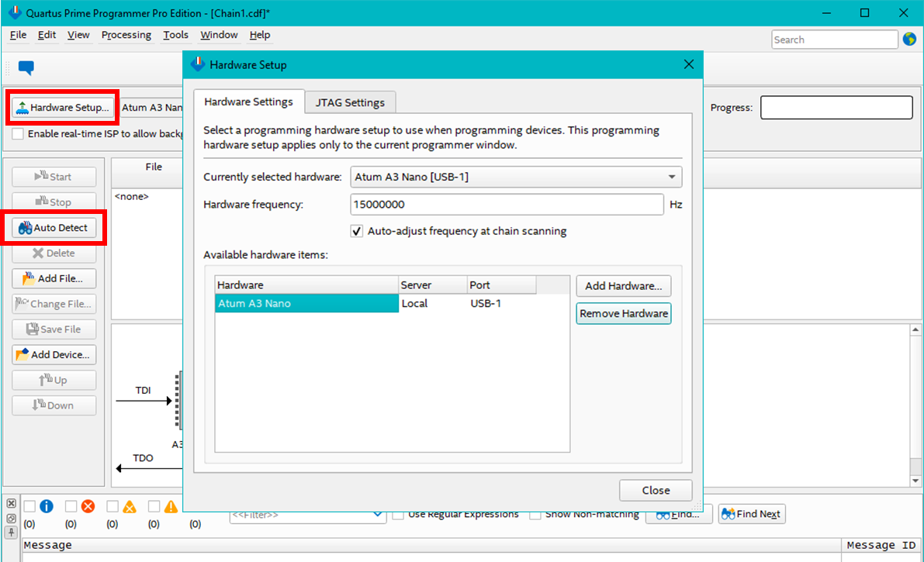Open the Currently selected hardware dropdown
This screenshot has width=924, height=562.
coord(516,177)
